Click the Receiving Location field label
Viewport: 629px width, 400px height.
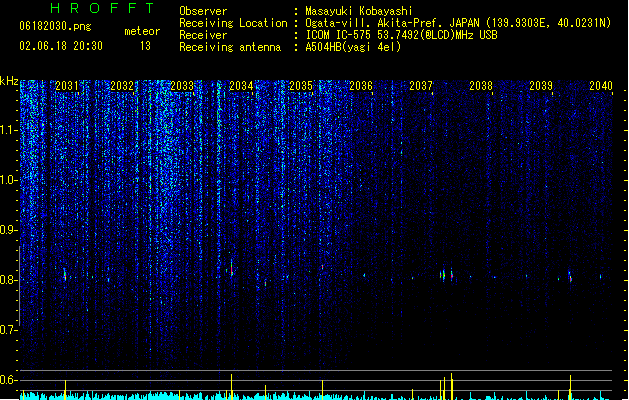(x=233, y=23)
